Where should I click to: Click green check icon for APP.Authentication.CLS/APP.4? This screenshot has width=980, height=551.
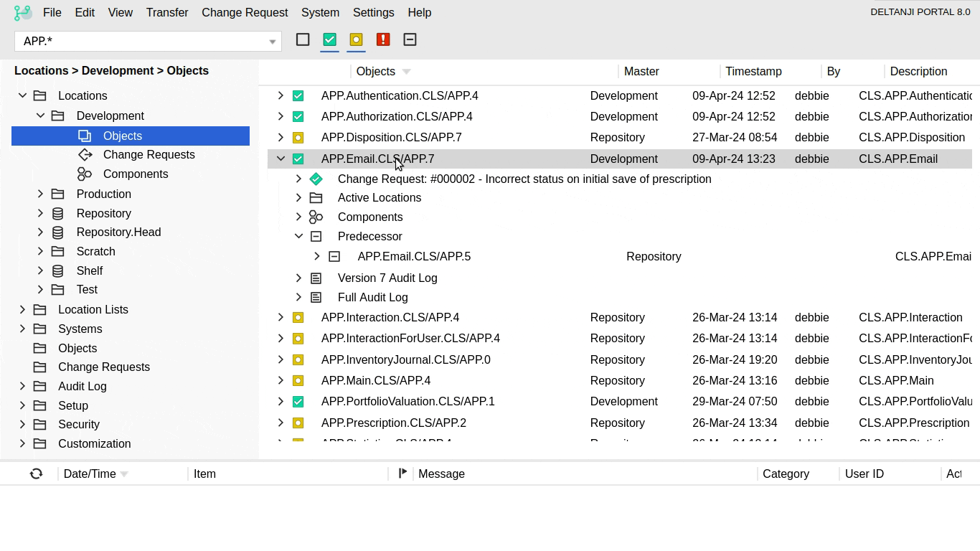(x=298, y=95)
